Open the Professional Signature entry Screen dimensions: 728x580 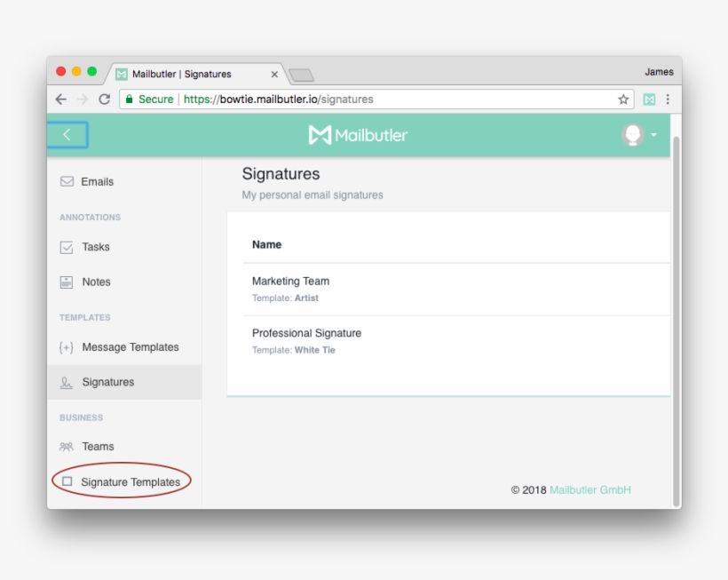(x=306, y=333)
